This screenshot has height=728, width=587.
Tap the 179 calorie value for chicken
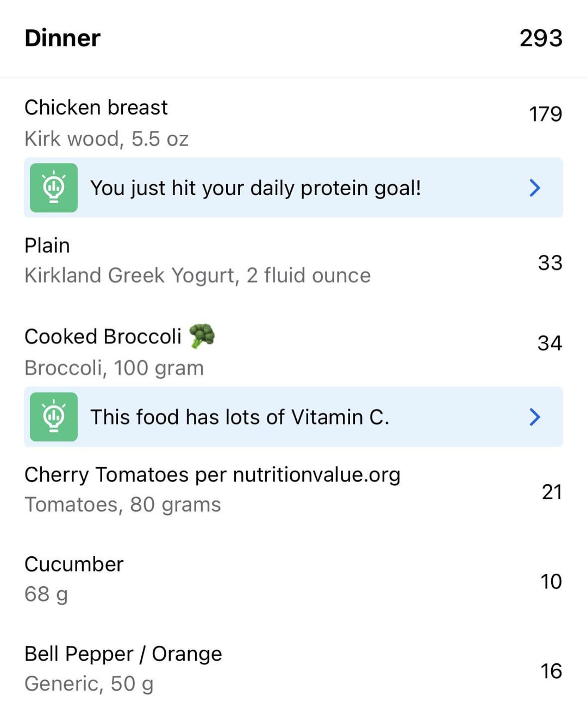pos(545,114)
